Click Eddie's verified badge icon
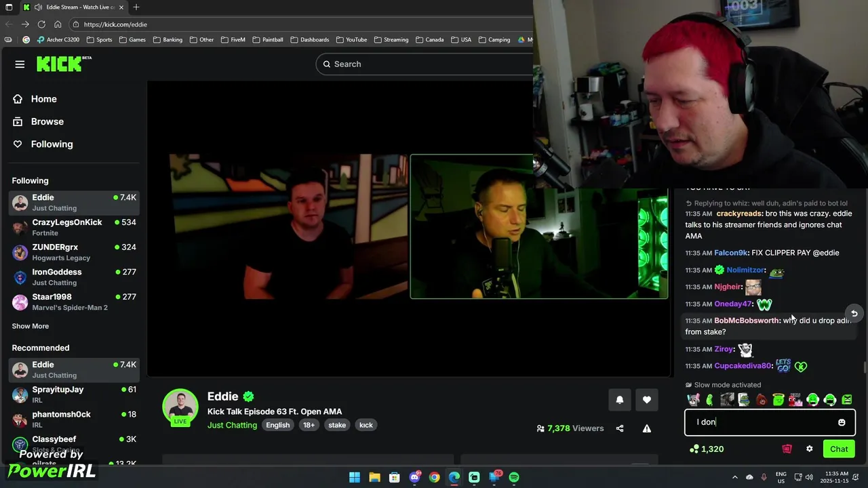The width and height of the screenshot is (868, 488). pos(248,396)
